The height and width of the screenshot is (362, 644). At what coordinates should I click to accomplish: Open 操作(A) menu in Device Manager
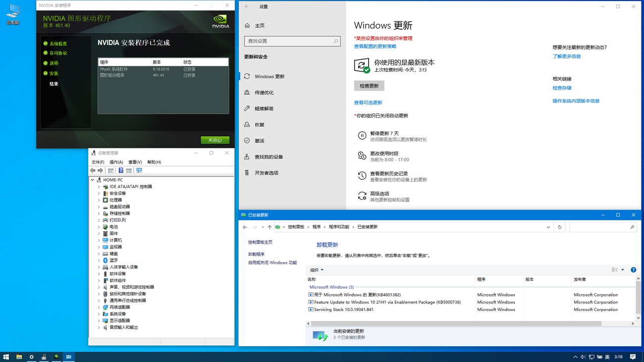click(116, 162)
